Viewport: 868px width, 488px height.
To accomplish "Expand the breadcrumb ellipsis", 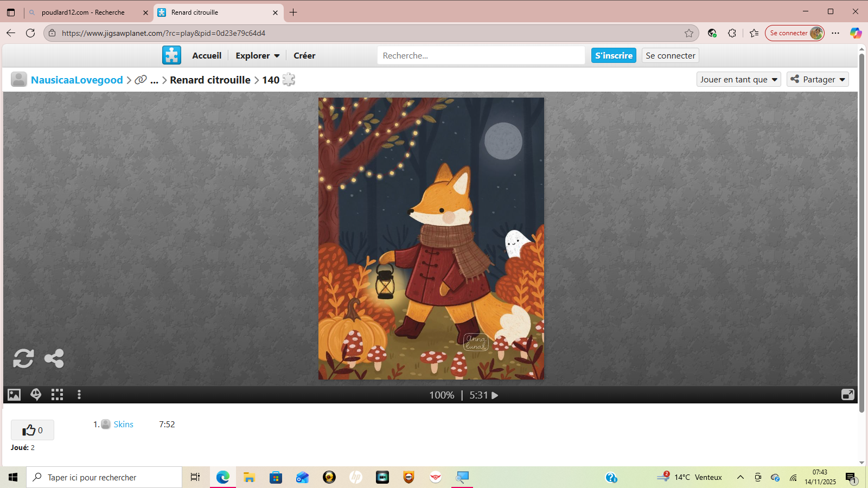I will [x=154, y=80].
